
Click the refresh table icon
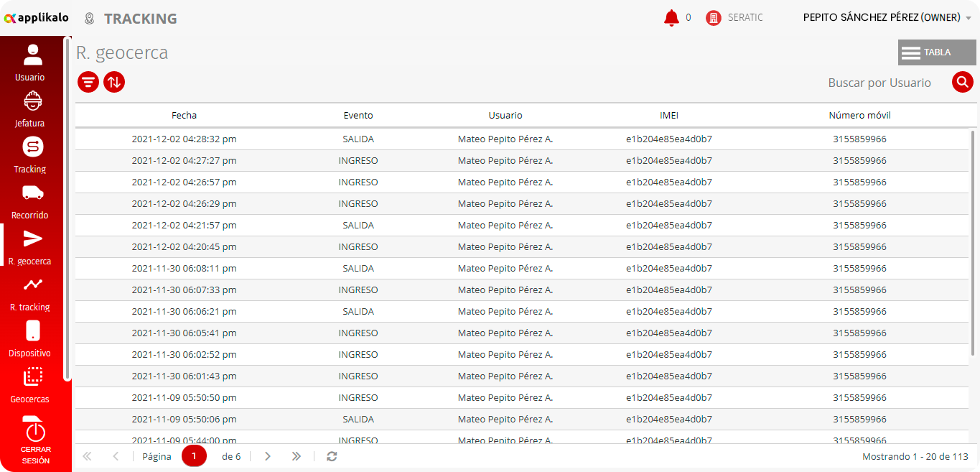pyautogui.click(x=332, y=456)
